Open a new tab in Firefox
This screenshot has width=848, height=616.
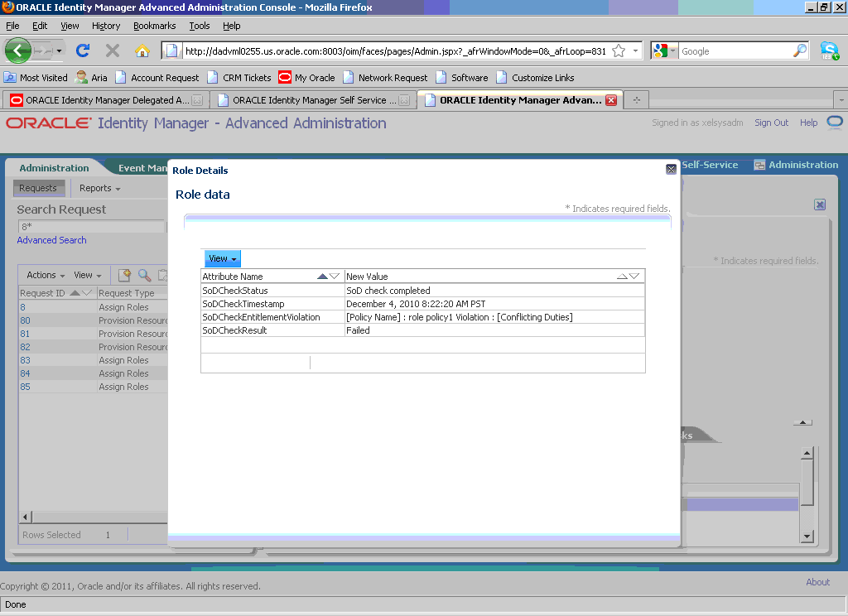point(635,99)
